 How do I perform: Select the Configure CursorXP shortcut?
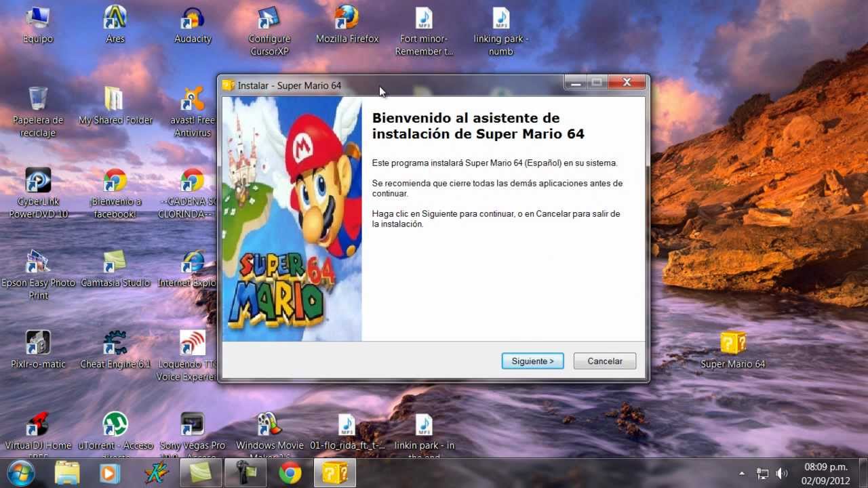[269, 31]
